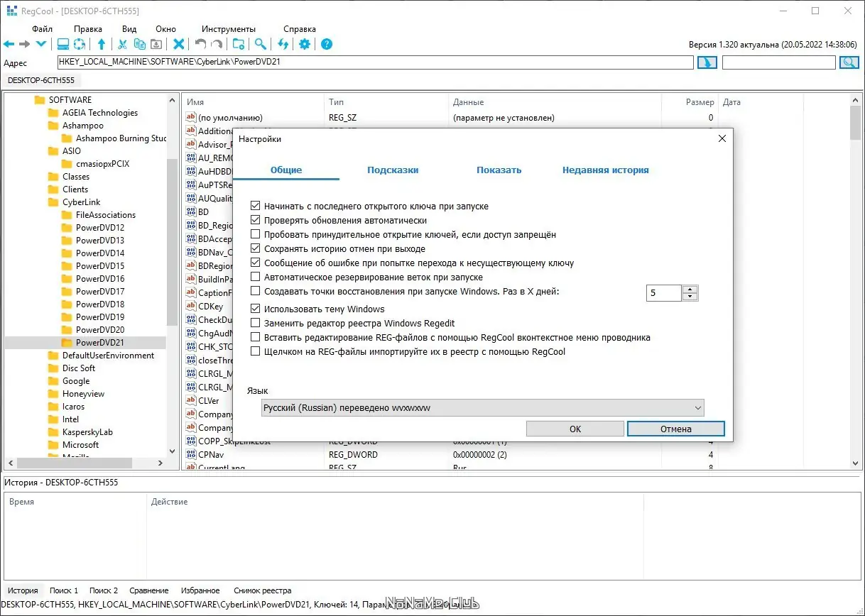Click the scissors cut icon
The image size is (865, 616).
click(121, 44)
